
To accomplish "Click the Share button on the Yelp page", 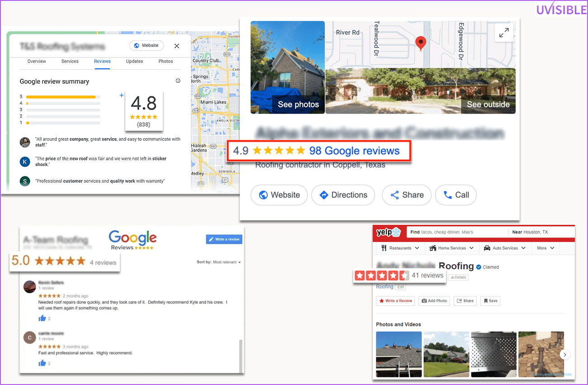I will click(465, 301).
